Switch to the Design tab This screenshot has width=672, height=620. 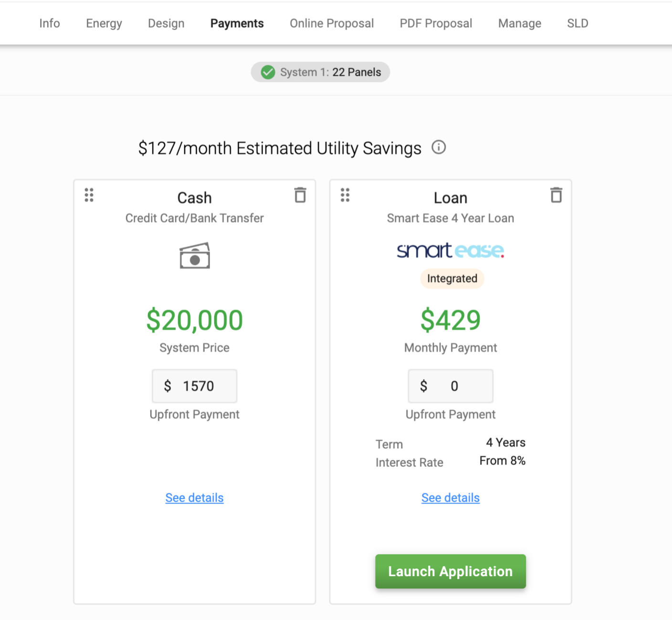coord(166,23)
